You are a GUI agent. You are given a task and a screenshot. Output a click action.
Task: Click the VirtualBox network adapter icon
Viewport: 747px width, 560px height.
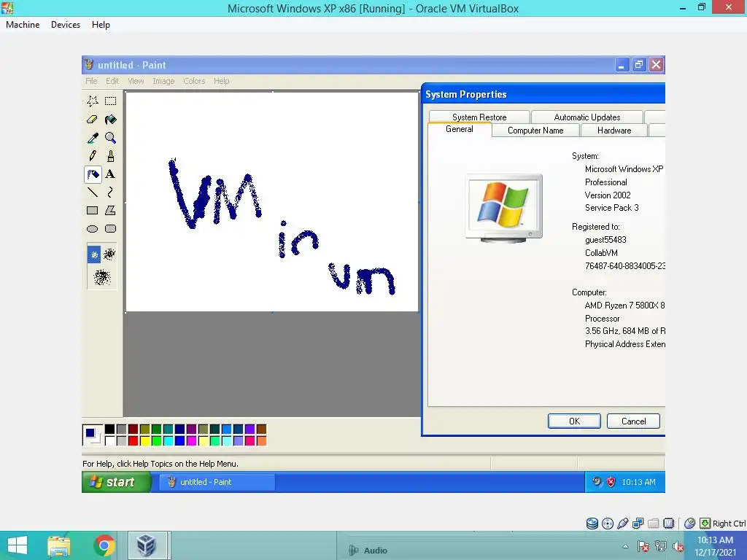coord(638,524)
